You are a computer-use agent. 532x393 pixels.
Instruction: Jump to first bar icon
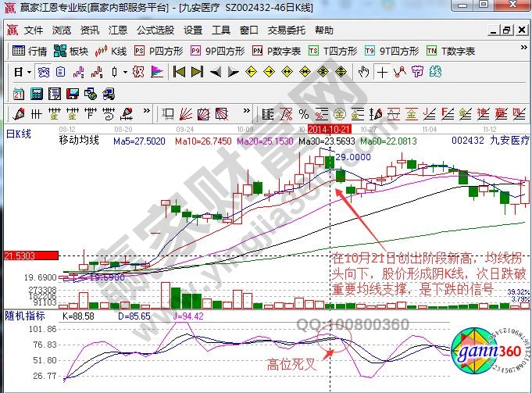tap(179, 73)
